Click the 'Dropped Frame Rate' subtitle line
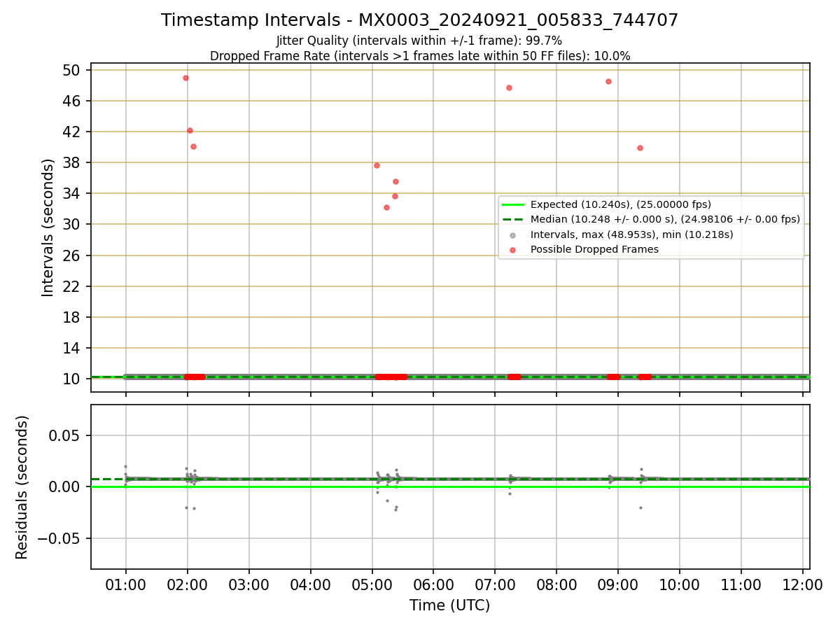 [x=419, y=56]
